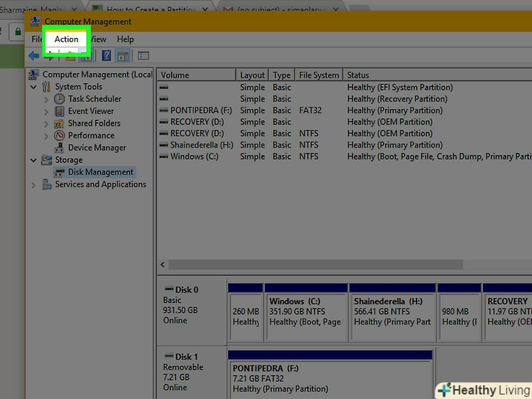This screenshot has height=399, width=532.
Task: Click the Back arrow in the toolbar
Action: 34,56
